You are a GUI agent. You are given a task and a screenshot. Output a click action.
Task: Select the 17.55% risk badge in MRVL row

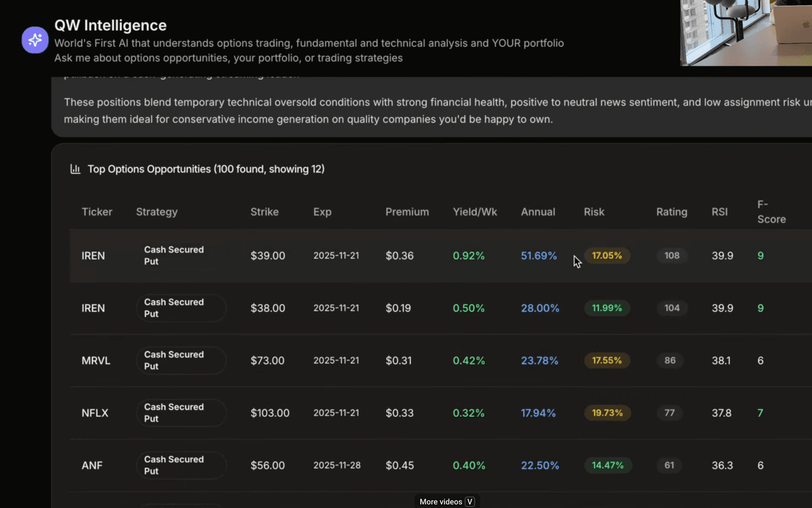[x=607, y=360]
